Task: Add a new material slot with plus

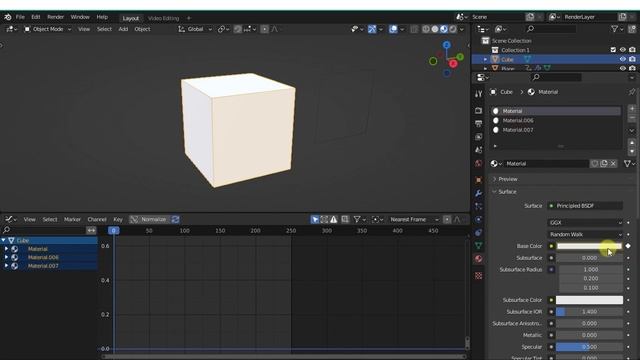Action: [x=631, y=109]
